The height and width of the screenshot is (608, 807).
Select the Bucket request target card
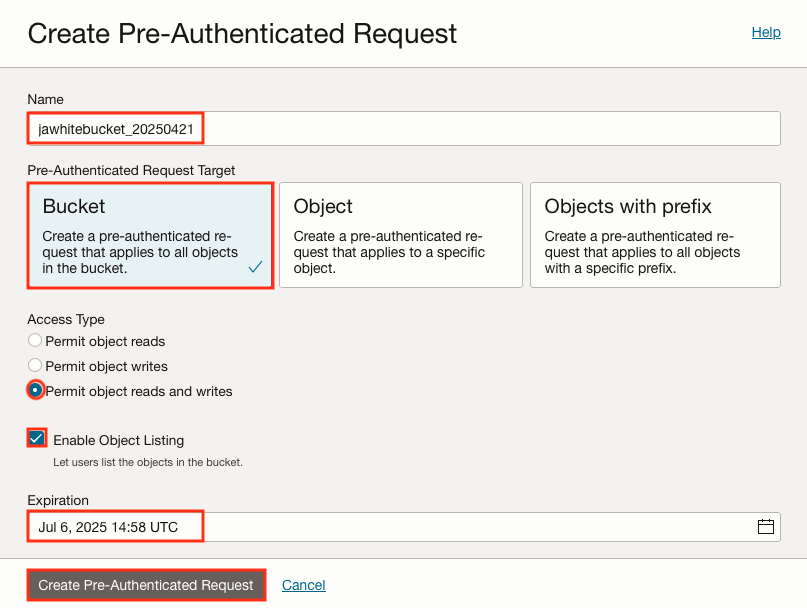tap(150, 235)
